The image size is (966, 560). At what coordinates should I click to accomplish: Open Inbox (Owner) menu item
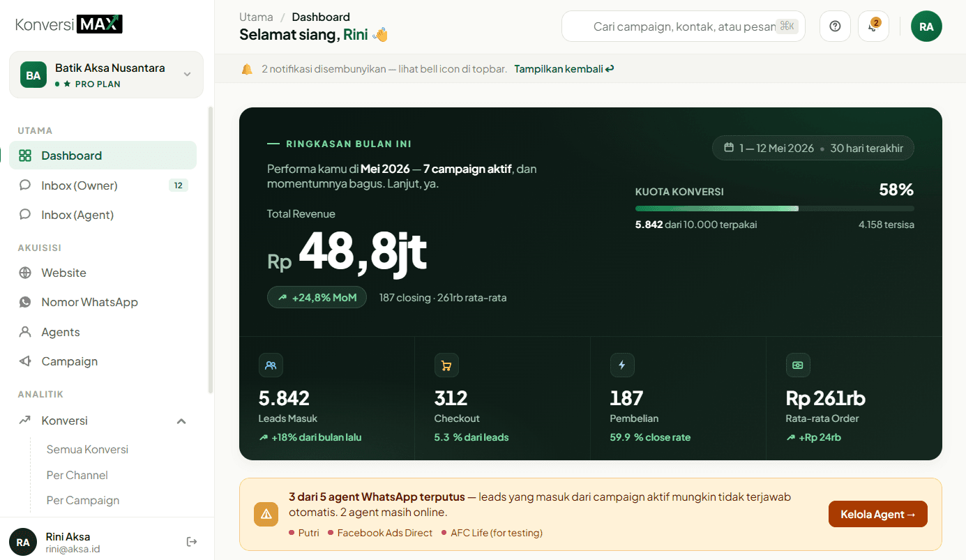(x=103, y=186)
